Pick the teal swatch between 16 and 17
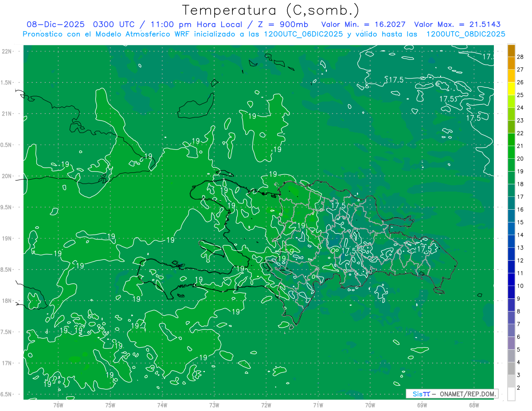The width and height of the screenshot is (532, 411). click(511, 203)
